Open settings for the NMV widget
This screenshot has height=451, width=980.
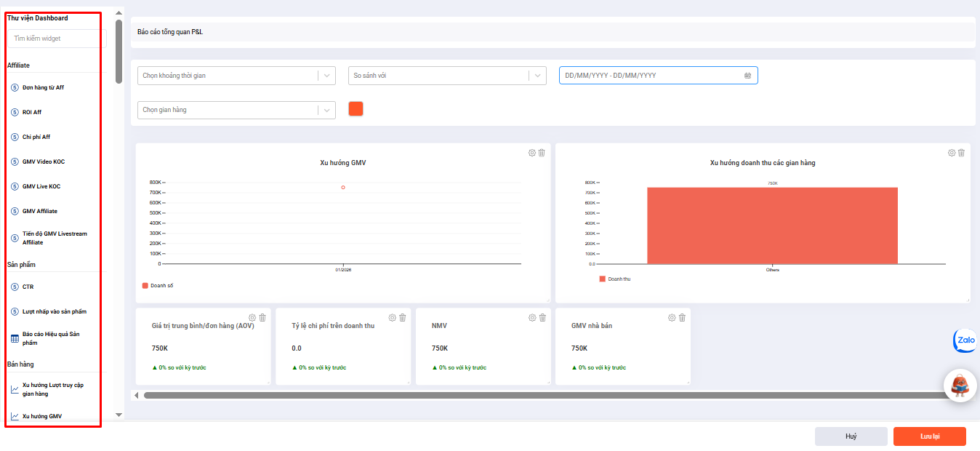click(x=532, y=318)
